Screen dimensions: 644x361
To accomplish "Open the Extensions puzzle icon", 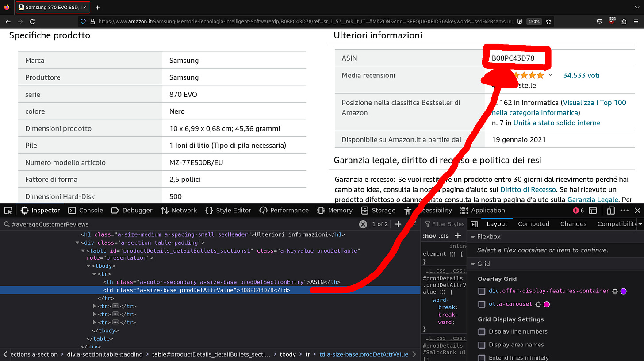I will click(x=624, y=21).
